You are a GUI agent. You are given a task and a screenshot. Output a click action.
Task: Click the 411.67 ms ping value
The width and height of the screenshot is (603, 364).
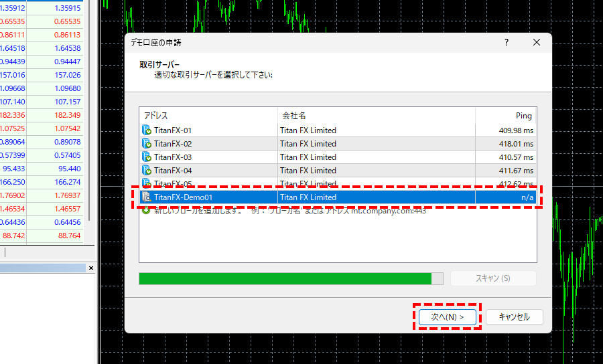[516, 171]
